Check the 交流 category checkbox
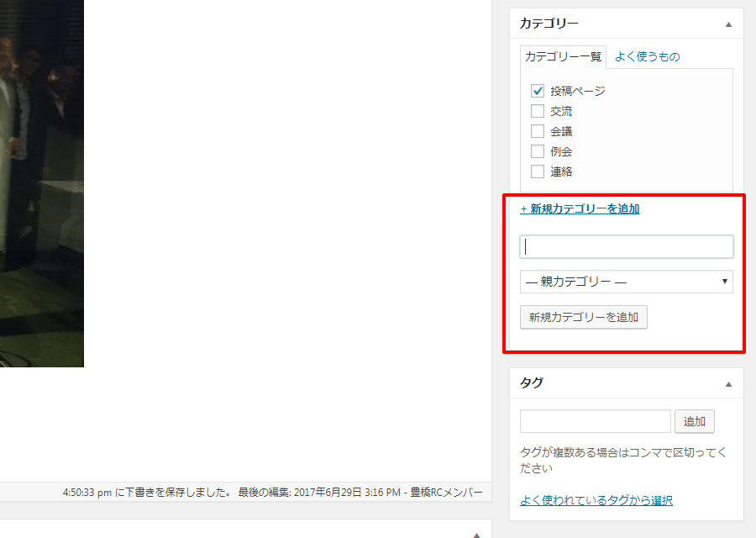 [538, 111]
